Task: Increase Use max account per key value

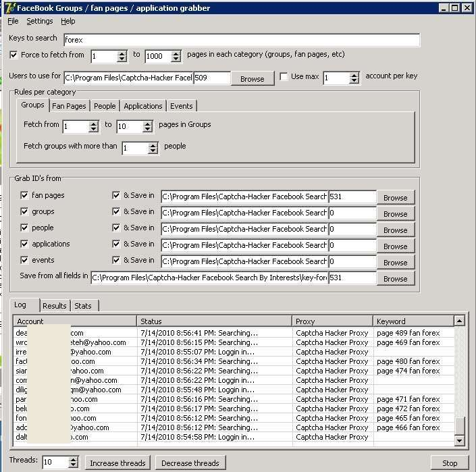Action: click(354, 75)
